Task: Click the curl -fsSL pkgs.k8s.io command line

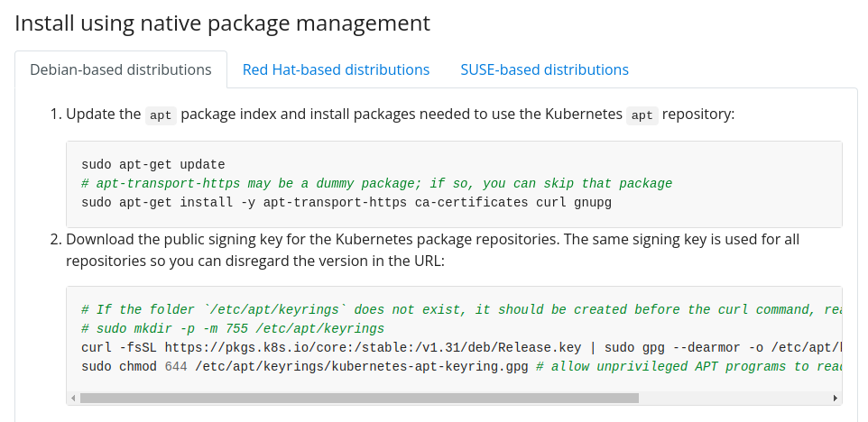Action: pyautogui.click(x=462, y=348)
